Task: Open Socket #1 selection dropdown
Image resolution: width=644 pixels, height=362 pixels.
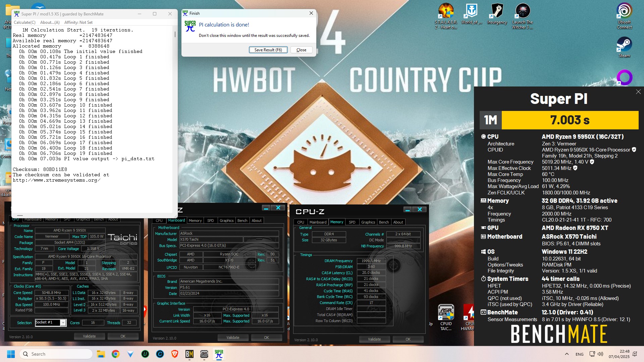Action: pyautogui.click(x=50, y=322)
